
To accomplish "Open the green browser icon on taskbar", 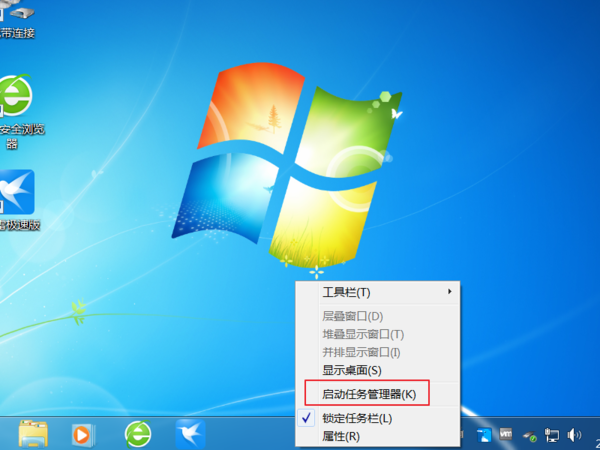I will (x=138, y=434).
